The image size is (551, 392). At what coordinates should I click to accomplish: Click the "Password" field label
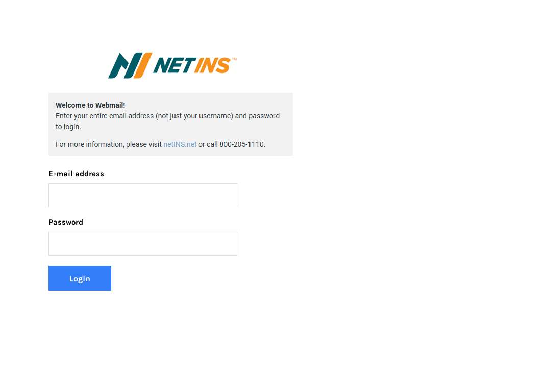click(66, 222)
